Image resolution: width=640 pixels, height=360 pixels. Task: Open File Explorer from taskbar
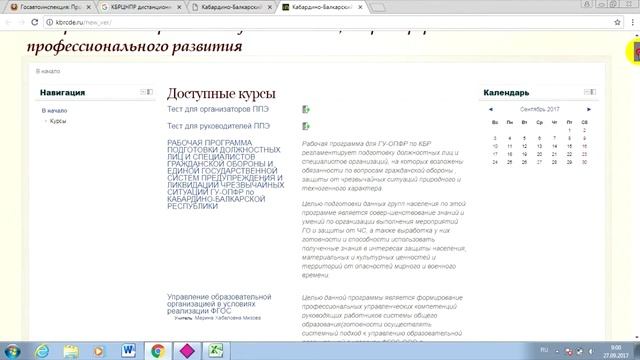click(x=71, y=351)
